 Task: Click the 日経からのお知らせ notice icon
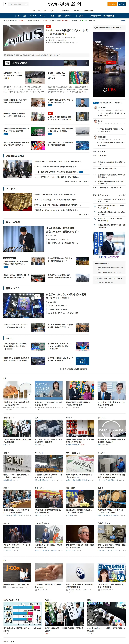click(x=96, y=263)
